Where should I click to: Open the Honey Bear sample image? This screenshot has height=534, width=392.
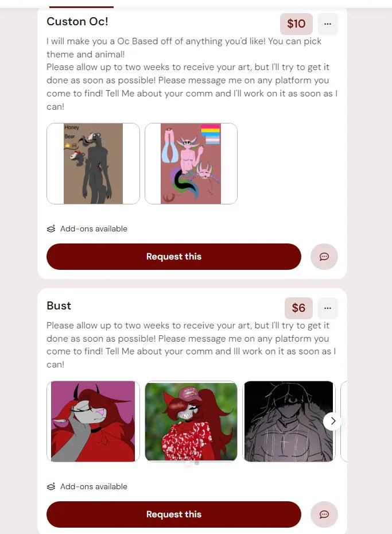tap(93, 164)
